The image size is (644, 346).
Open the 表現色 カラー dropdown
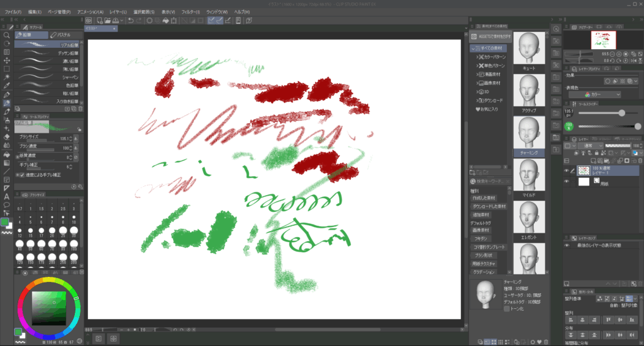[598, 94]
